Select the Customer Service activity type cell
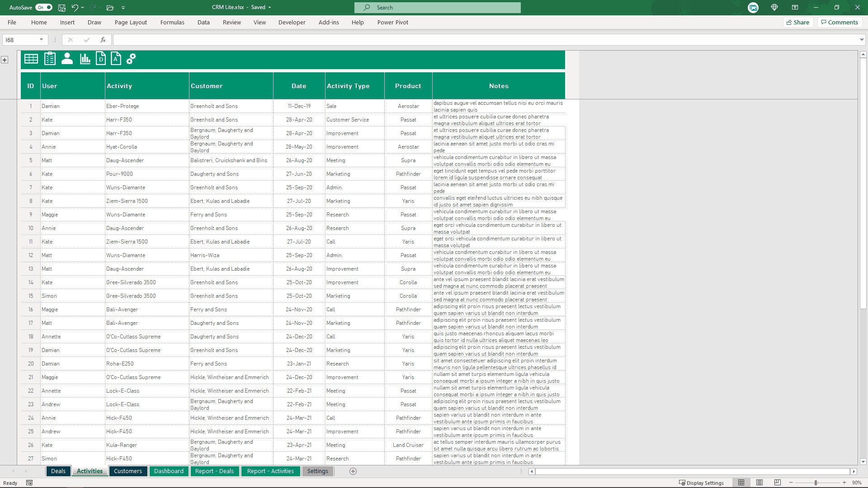The width and height of the screenshot is (868, 488). pyautogui.click(x=354, y=120)
